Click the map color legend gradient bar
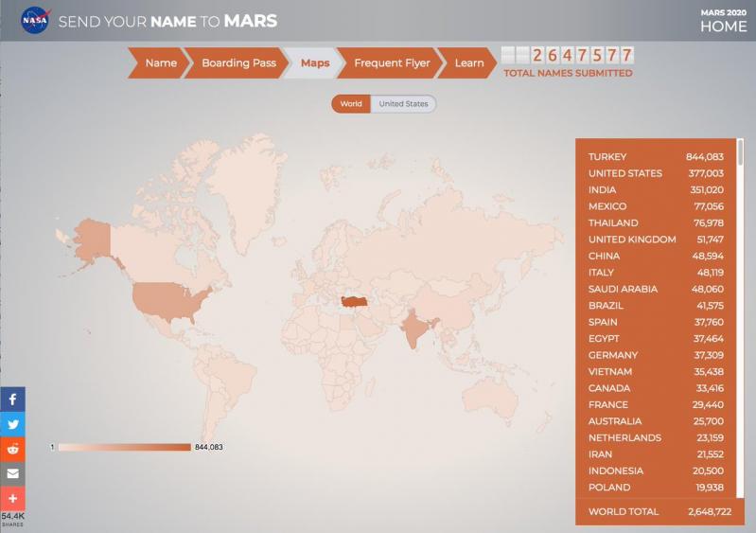 (124, 447)
